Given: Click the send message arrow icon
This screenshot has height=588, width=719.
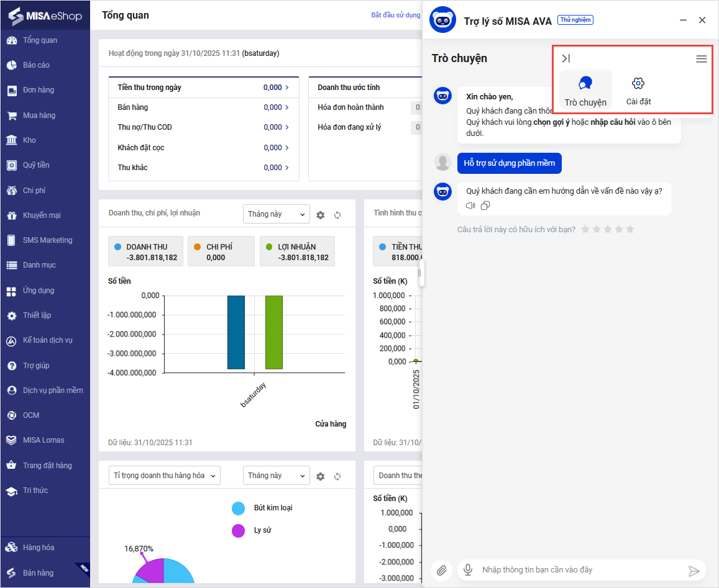Looking at the screenshot, I should click(x=694, y=571).
